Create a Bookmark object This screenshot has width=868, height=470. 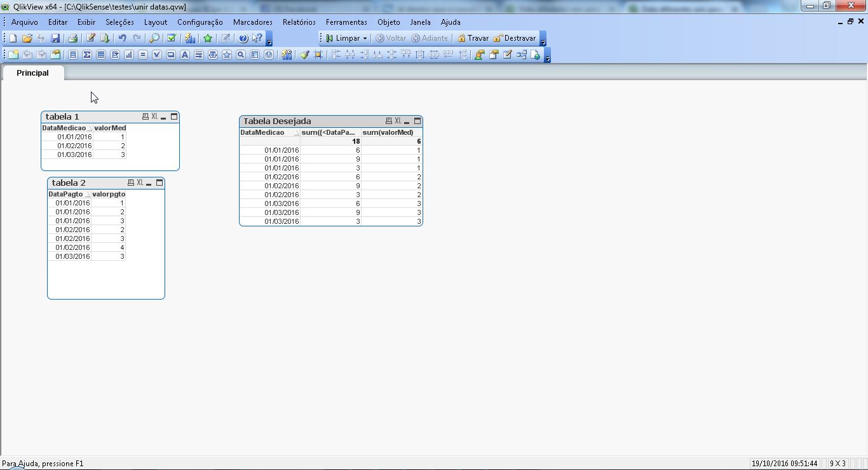pos(227,55)
